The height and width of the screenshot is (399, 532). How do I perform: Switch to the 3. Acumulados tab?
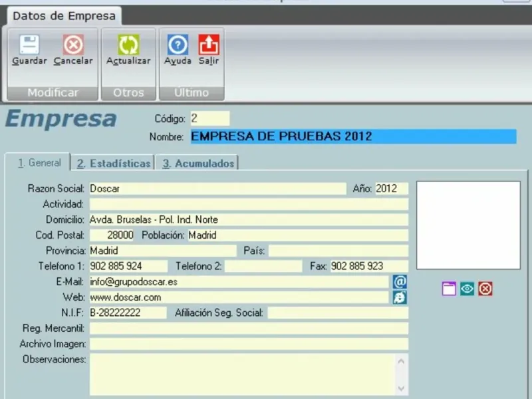click(x=198, y=163)
